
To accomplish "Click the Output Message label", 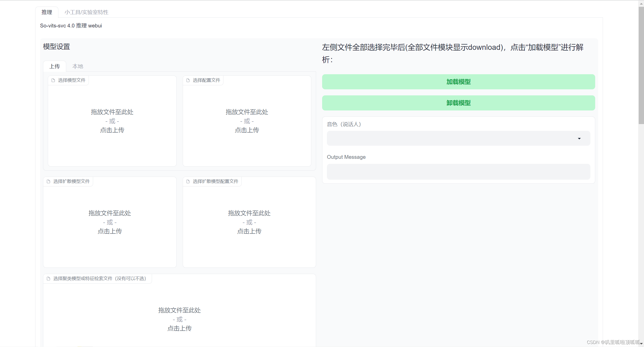I will [346, 157].
